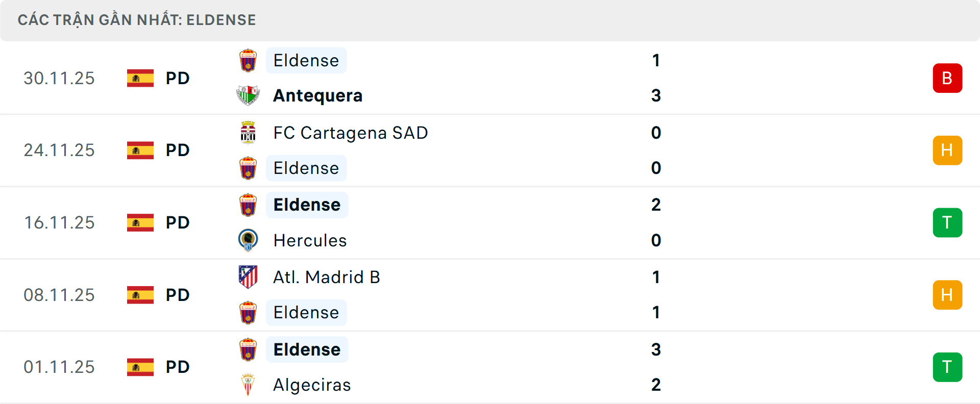Viewport: 980px width, 404px height.
Task: Open the FC Cartagena SAD team link
Action: 350,133
